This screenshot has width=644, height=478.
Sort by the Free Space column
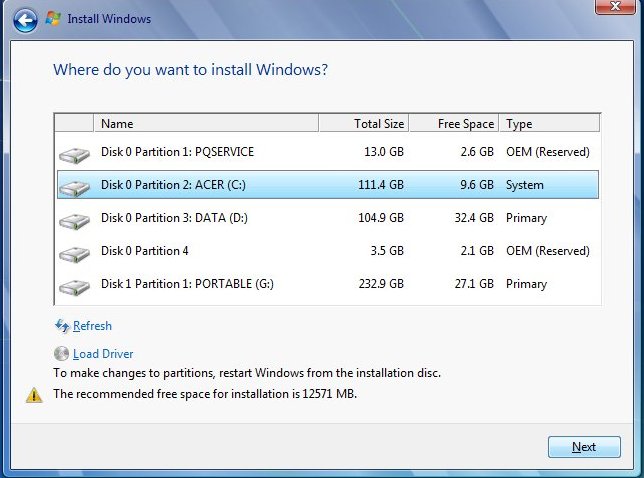(x=454, y=124)
